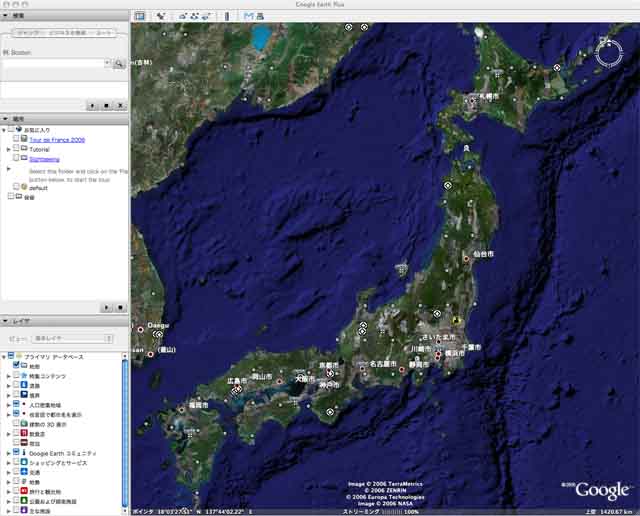Click the borders 境界 layer icon
Screen dimensions: 640x516
[24, 394]
